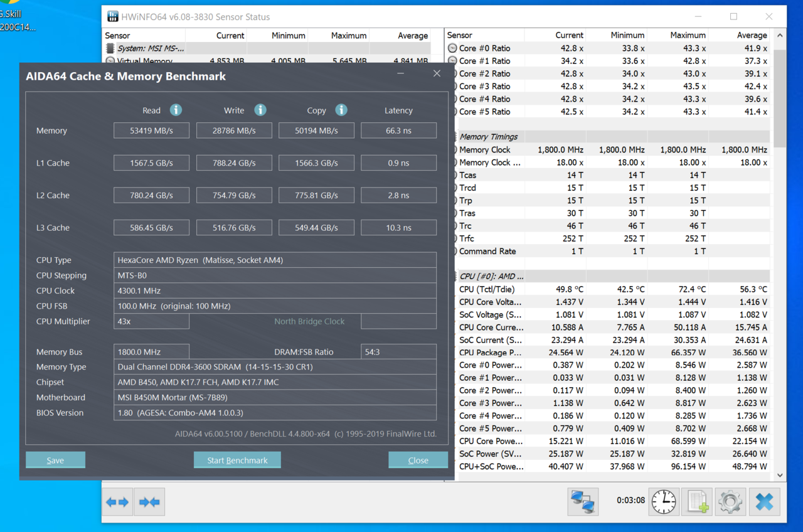Screen dimensions: 803x532
Task: Click the Memory Read 53419 MB/s field
Action: point(151,130)
